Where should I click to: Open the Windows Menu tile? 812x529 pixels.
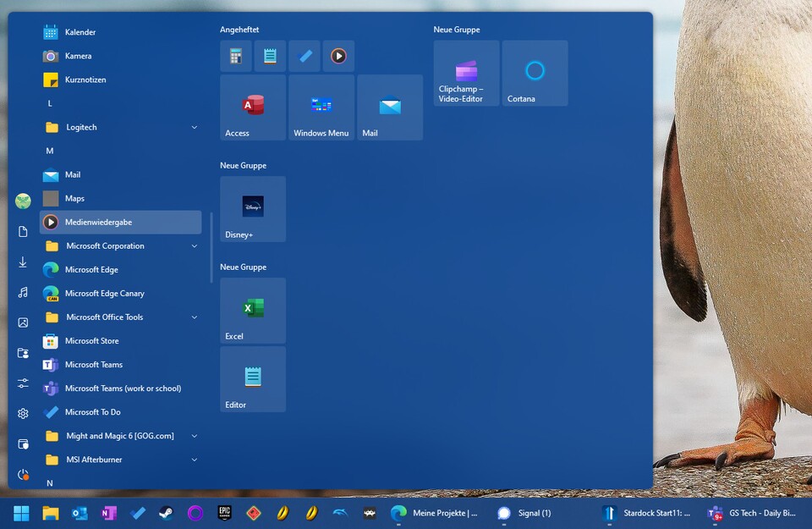(x=321, y=107)
